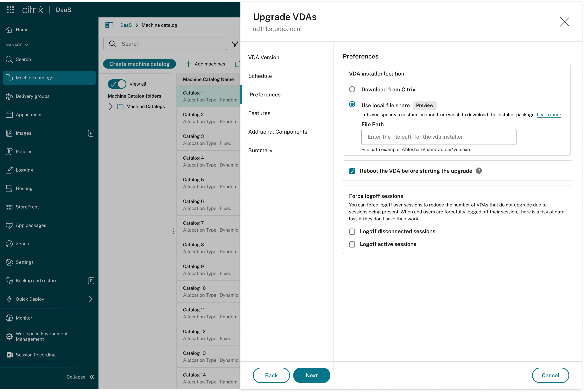584x392 pixels.
Task: Click the Machine catalogs icon in sidebar
Action: (x=9, y=78)
